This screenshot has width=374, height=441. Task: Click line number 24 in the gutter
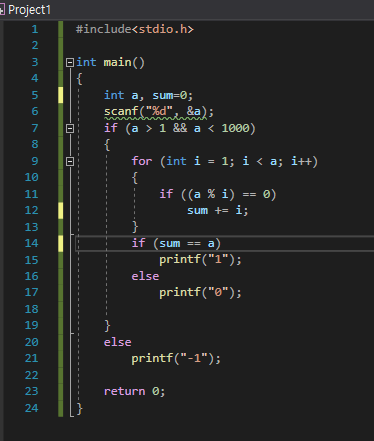[32, 408]
